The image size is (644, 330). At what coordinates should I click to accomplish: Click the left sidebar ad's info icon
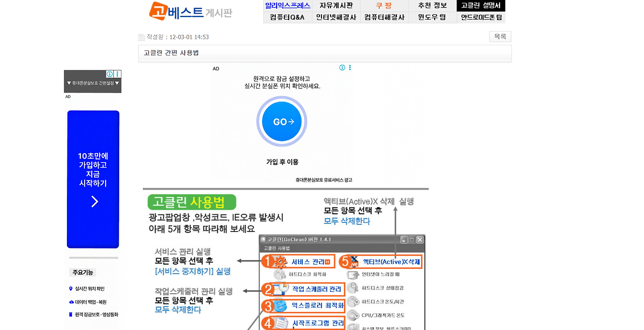click(110, 74)
